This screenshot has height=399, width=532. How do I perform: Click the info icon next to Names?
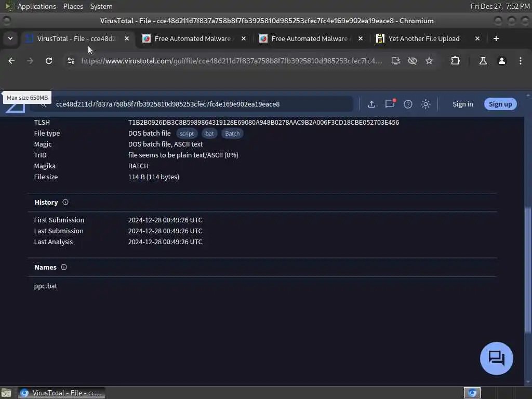click(64, 268)
